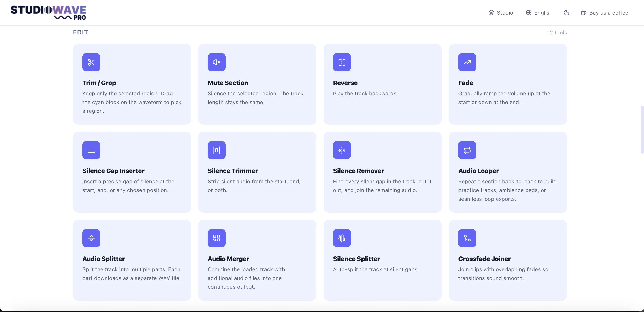Image resolution: width=644 pixels, height=312 pixels.
Task: Click the EDIT section heading
Action: [x=81, y=32]
